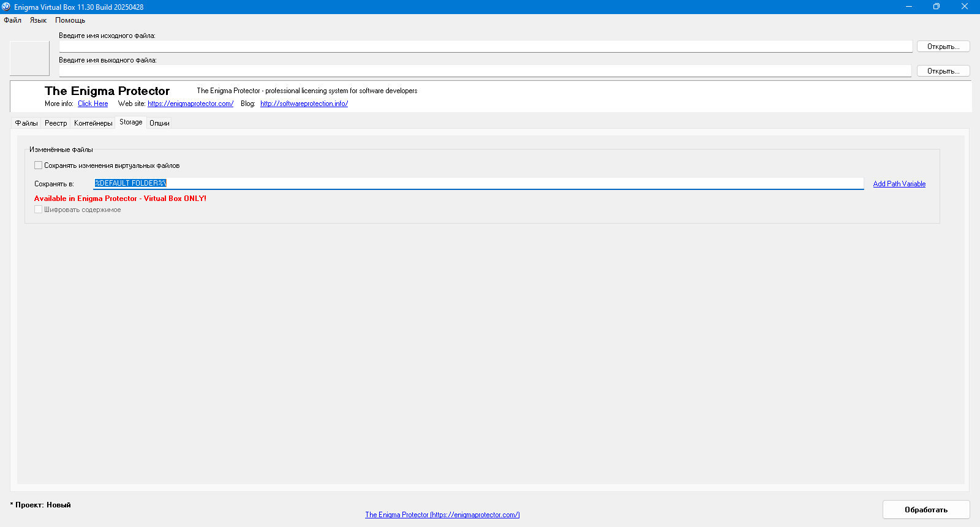Click the input file name field
The height and width of the screenshot is (527, 980).
point(486,47)
